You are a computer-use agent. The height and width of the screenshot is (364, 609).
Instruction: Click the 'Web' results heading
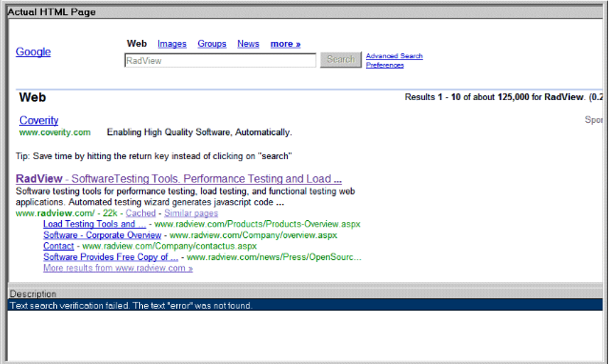pyautogui.click(x=32, y=97)
